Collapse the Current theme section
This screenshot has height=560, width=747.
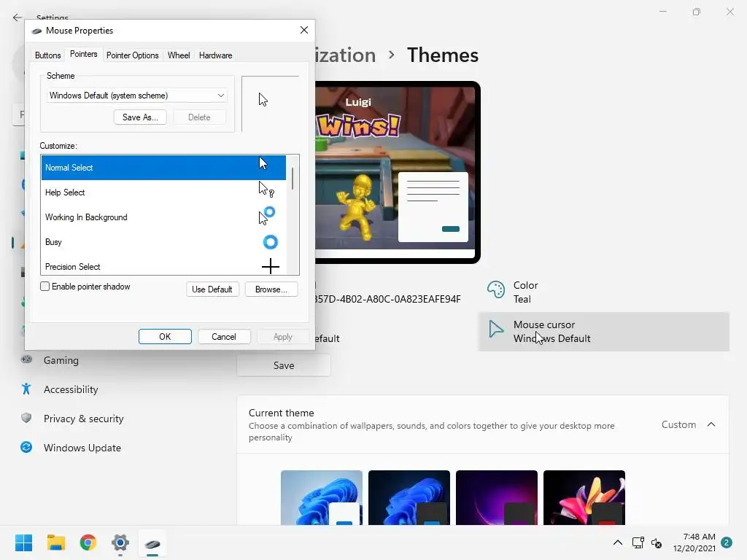point(711,424)
